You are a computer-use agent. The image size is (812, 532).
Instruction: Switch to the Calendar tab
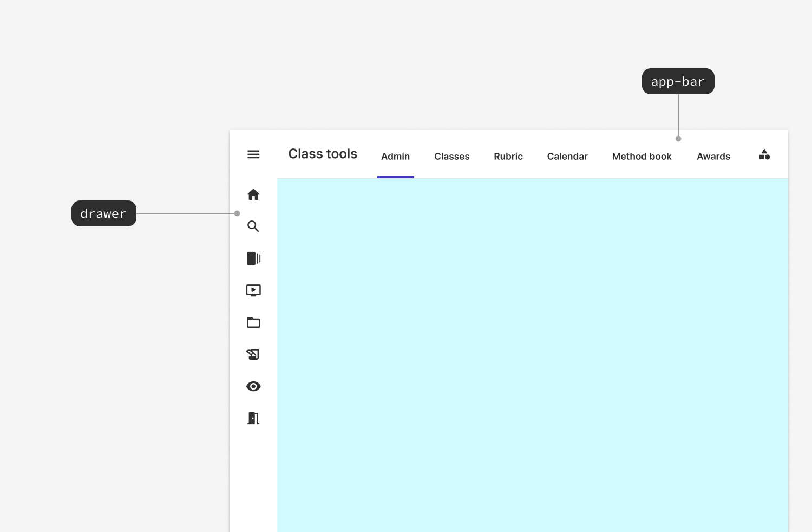coord(567,157)
